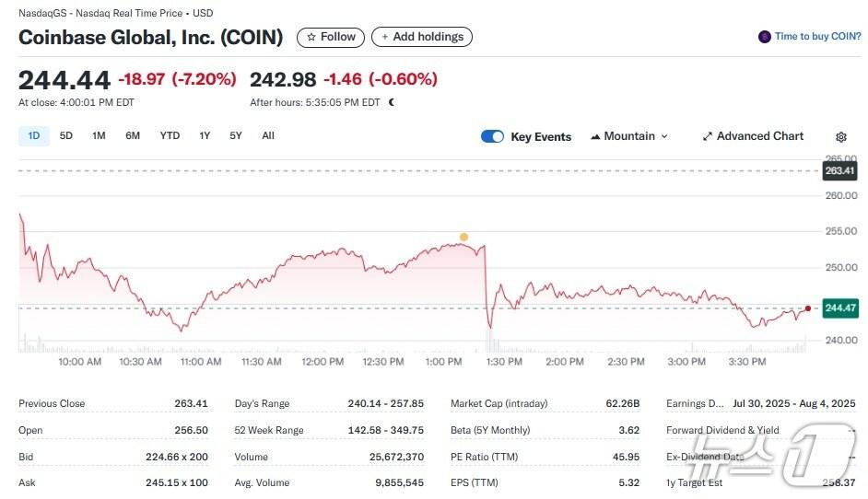Expand the Mountain chart type dropdown

[x=629, y=136]
